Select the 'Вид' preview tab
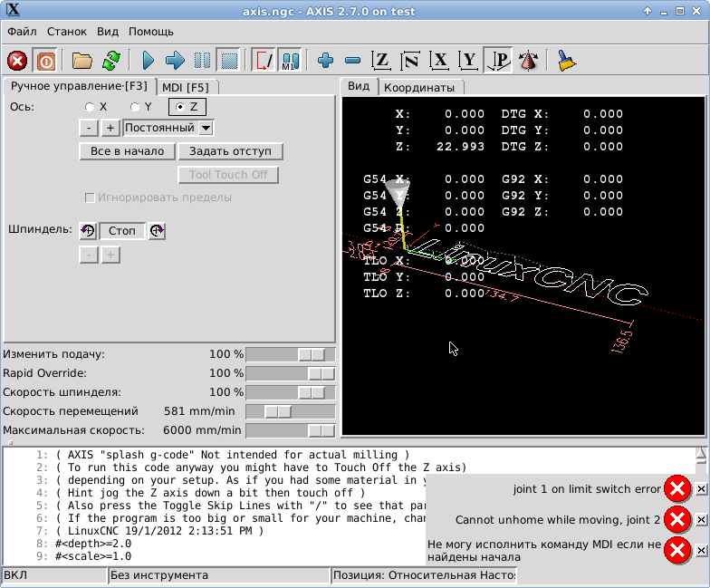Screen dimensions: 710x588 point(359,86)
